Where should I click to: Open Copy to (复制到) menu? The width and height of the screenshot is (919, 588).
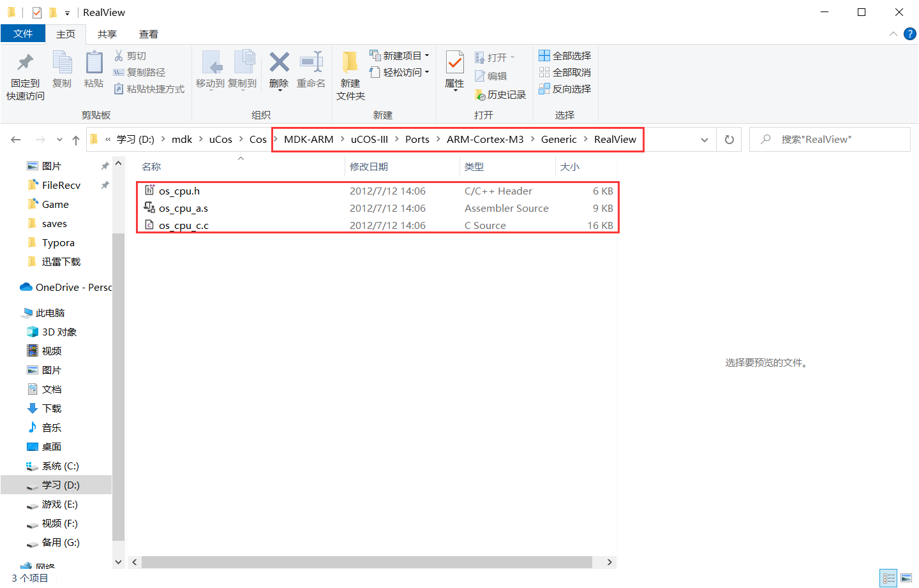(243, 70)
